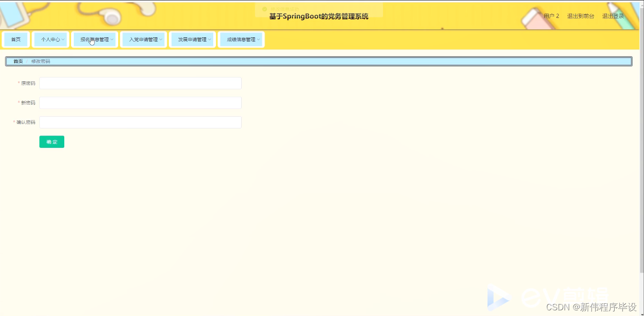Open the 入党申请管理 menu item
Image resolution: width=644 pixels, height=316 pixels.
click(142, 39)
